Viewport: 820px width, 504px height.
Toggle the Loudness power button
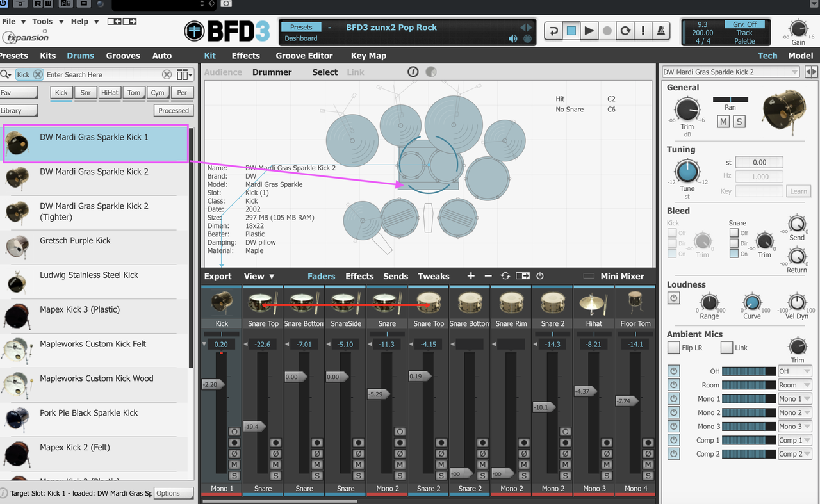click(x=673, y=298)
